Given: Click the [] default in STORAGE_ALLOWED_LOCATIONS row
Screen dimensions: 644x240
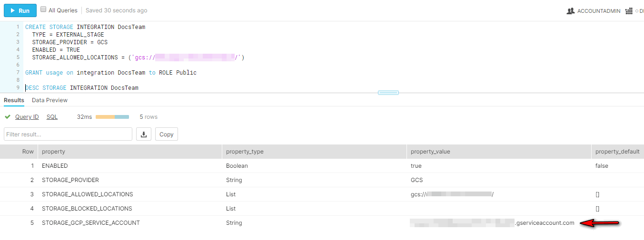Looking at the screenshot, I should 617,194.
